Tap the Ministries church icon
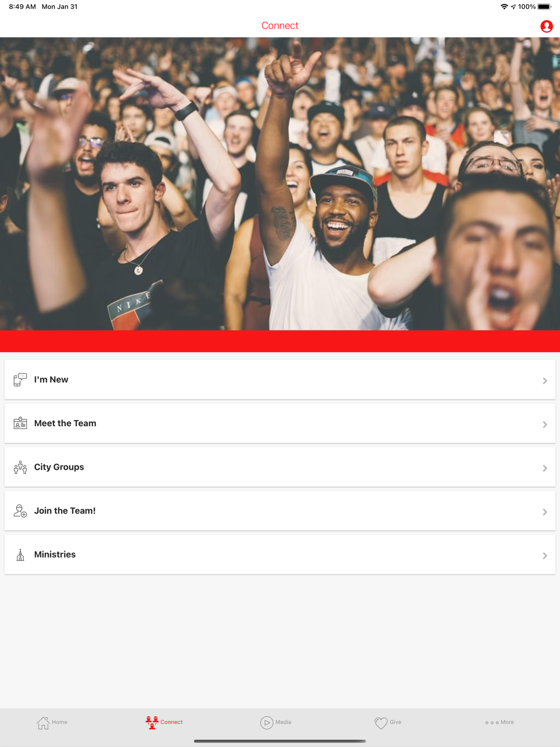Viewport: 560px width, 747px height. pyautogui.click(x=20, y=554)
